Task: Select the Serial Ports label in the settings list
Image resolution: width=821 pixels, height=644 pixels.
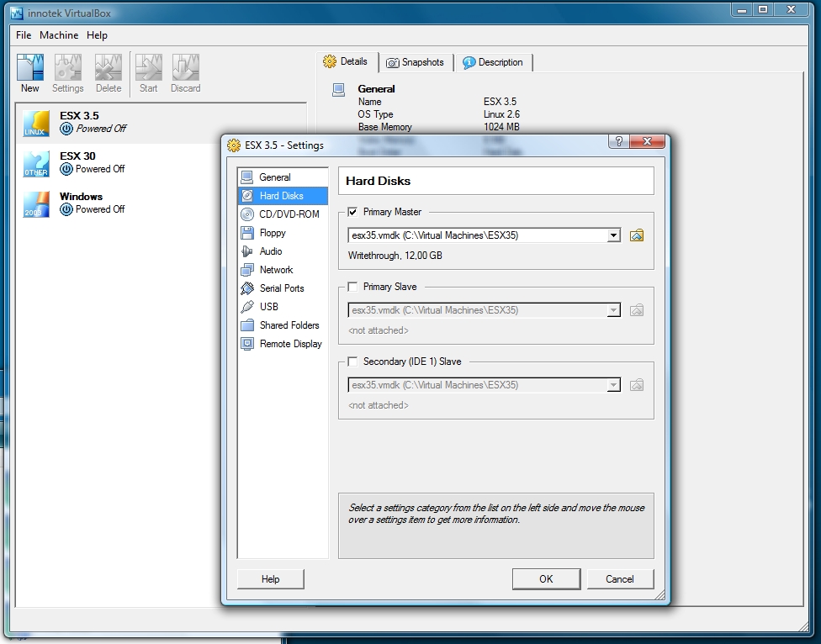Action: pos(282,288)
